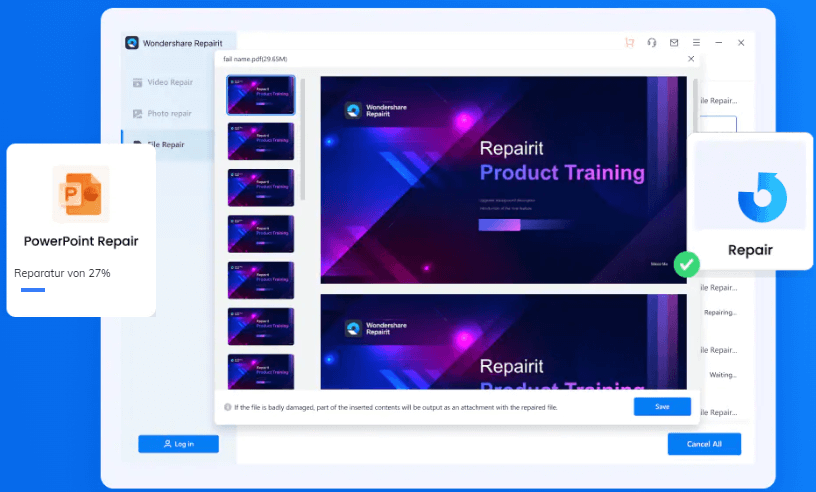Click the info icon beside damaged file notice
Screen dimensions: 816x492
pos(227,407)
